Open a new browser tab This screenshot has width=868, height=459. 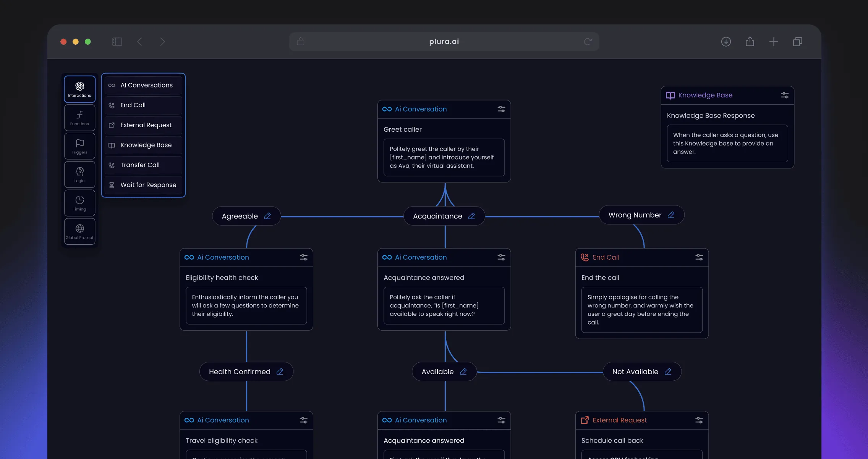click(x=774, y=42)
